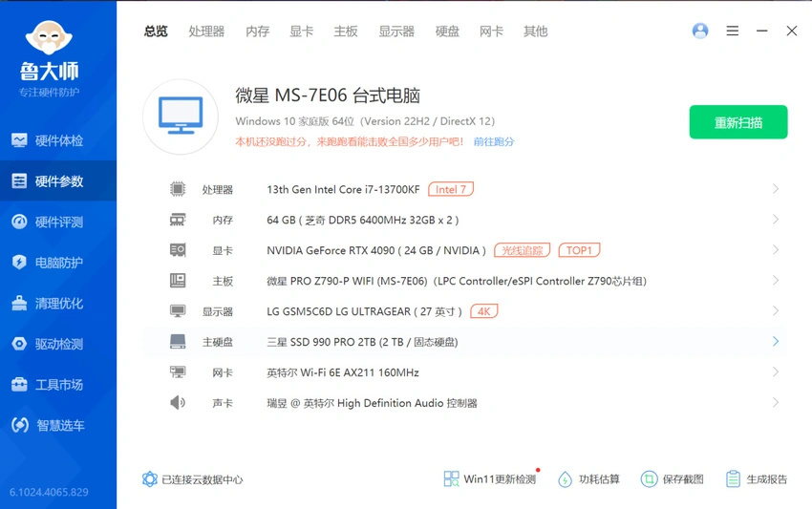Click the user account avatar icon

click(x=700, y=31)
